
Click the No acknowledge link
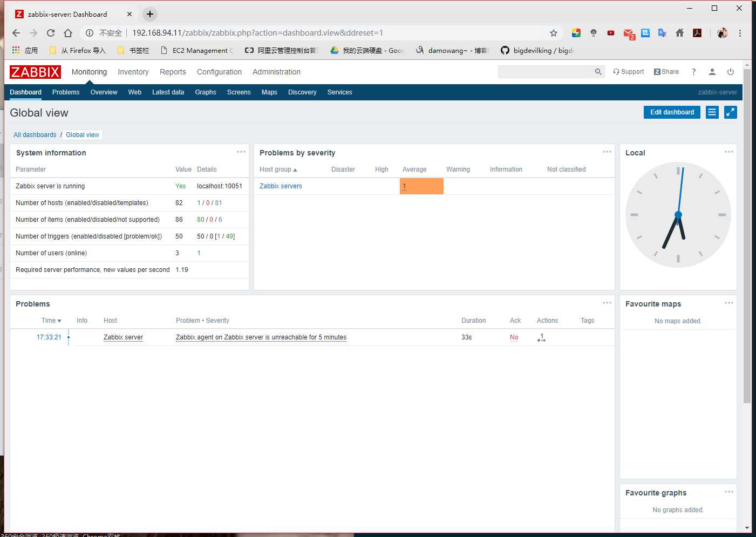point(514,337)
